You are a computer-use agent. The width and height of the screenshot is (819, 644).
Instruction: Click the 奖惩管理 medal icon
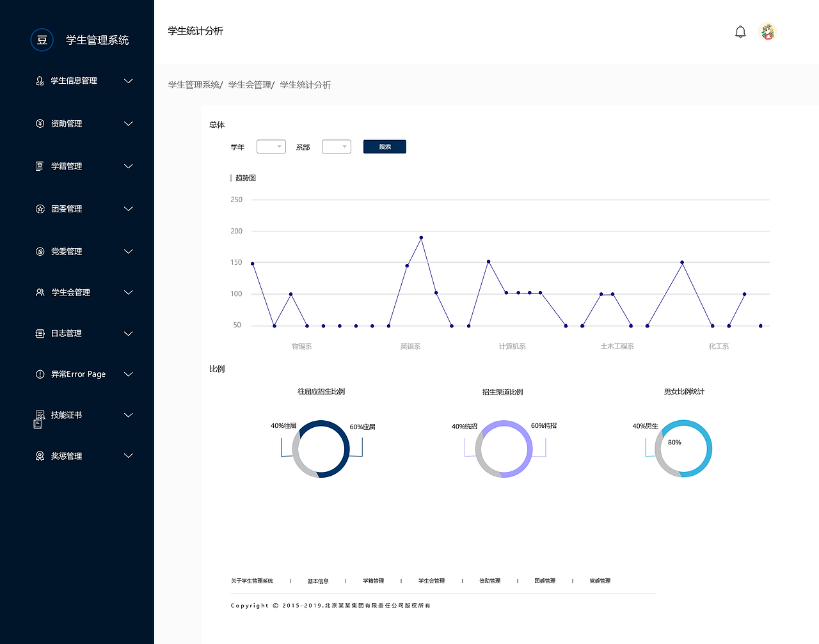pyautogui.click(x=40, y=456)
